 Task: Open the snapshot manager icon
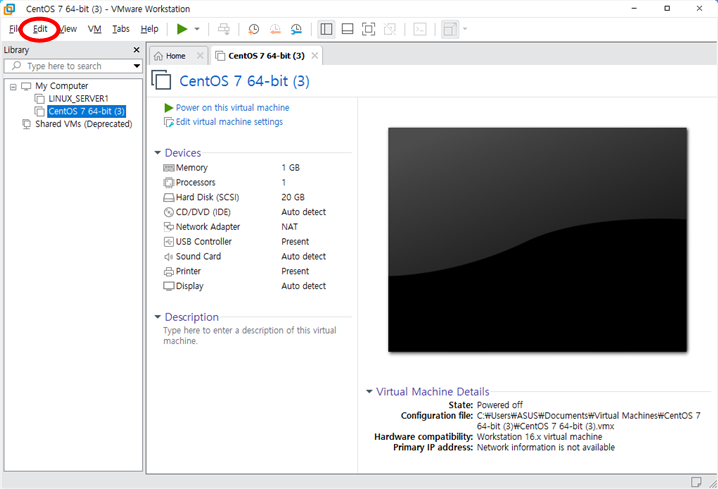click(x=296, y=29)
